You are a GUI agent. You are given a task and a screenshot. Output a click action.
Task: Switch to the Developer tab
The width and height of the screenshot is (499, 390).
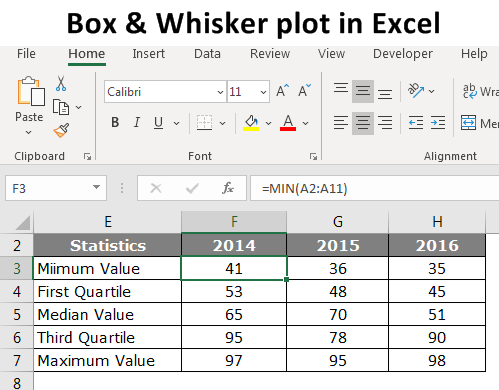pyautogui.click(x=403, y=54)
